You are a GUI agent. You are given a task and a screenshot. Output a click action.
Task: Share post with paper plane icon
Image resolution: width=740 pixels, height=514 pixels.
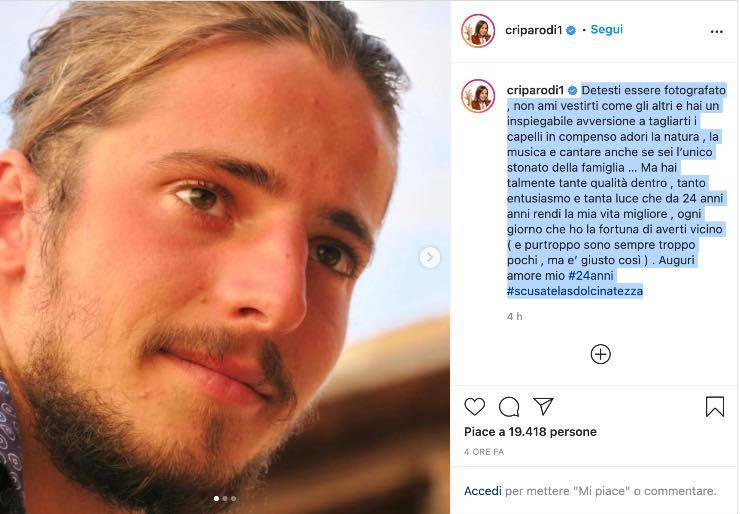(x=543, y=406)
